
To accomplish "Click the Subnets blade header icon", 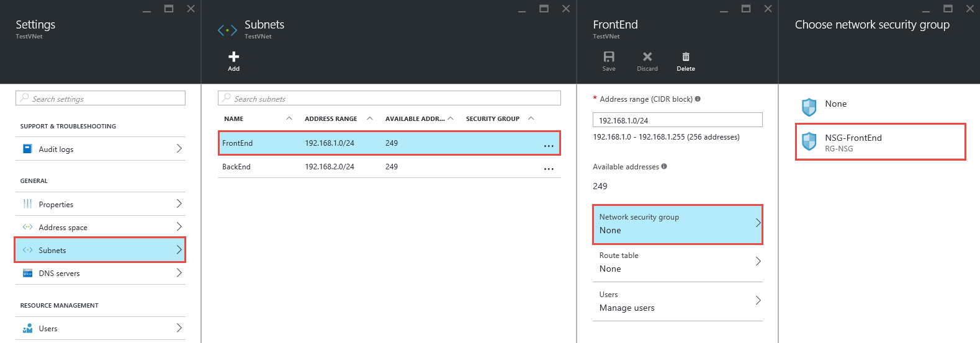I will pyautogui.click(x=227, y=30).
